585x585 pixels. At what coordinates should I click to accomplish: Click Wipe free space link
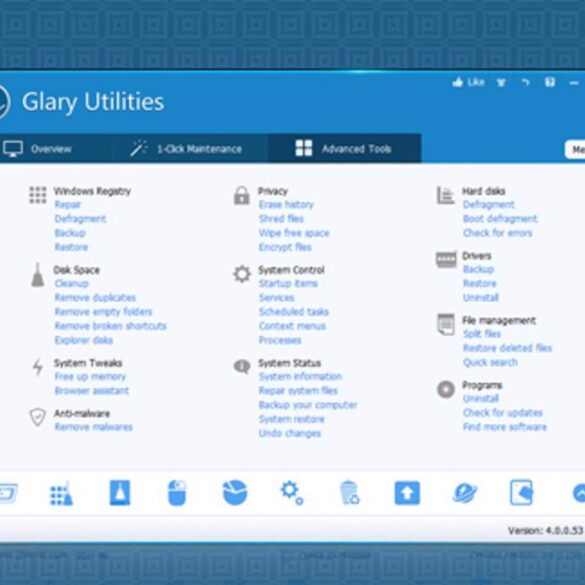click(x=294, y=233)
